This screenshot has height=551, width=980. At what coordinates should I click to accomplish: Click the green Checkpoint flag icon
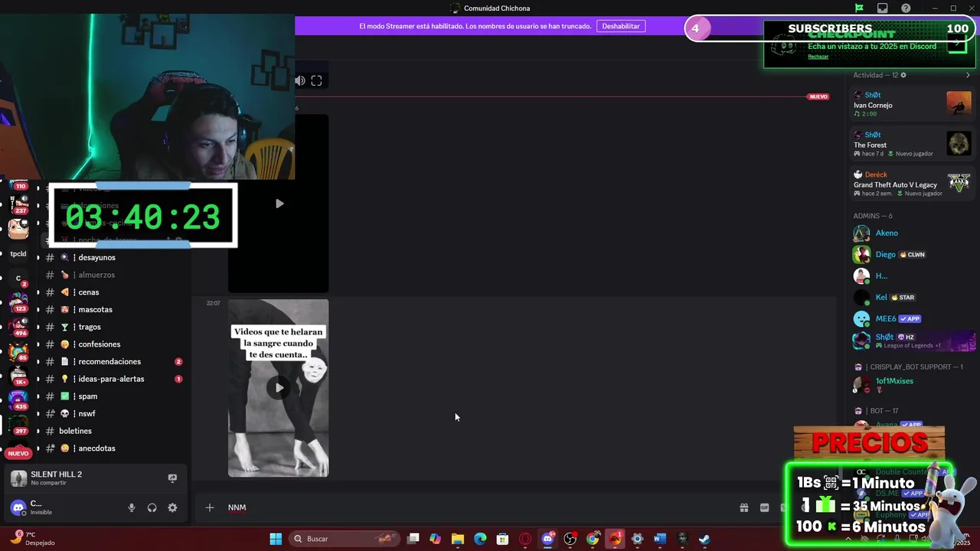(859, 8)
